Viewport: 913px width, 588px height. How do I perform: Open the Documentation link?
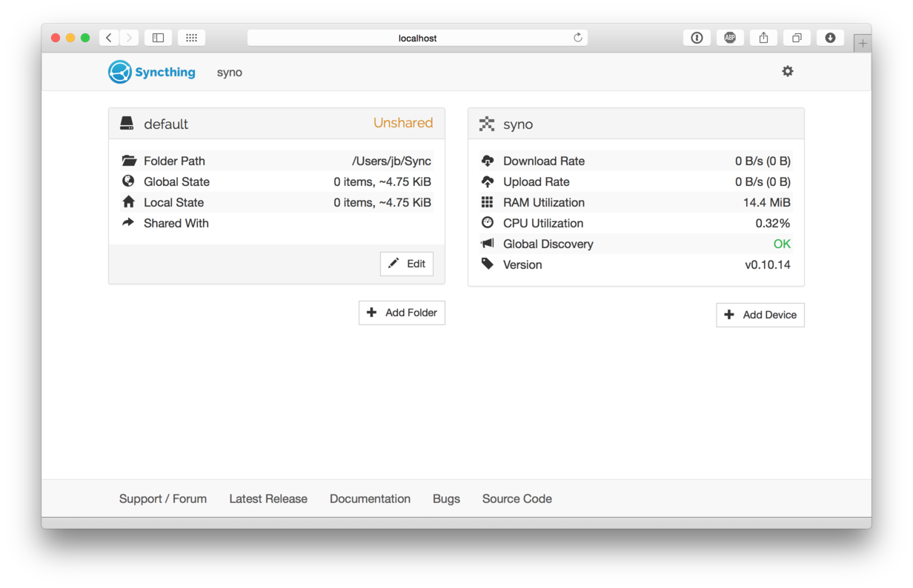[370, 498]
